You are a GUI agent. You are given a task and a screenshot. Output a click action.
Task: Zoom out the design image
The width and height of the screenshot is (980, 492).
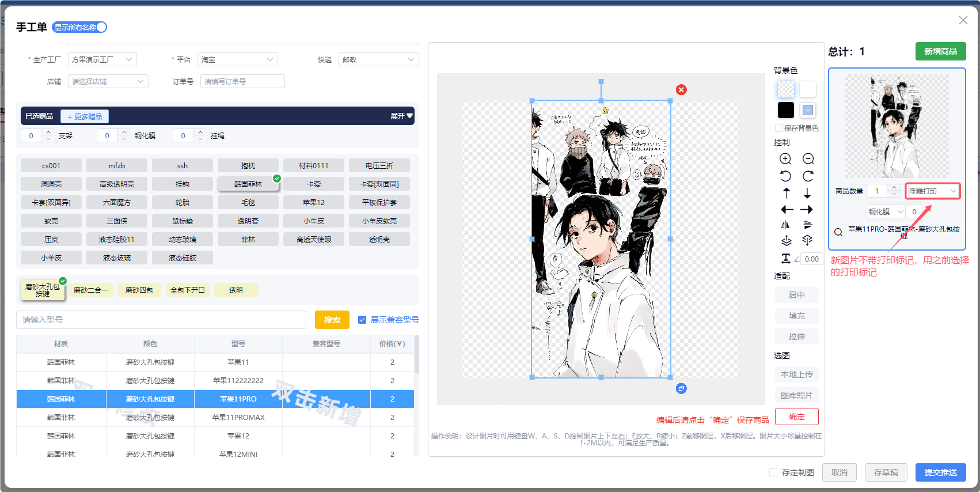tap(808, 159)
